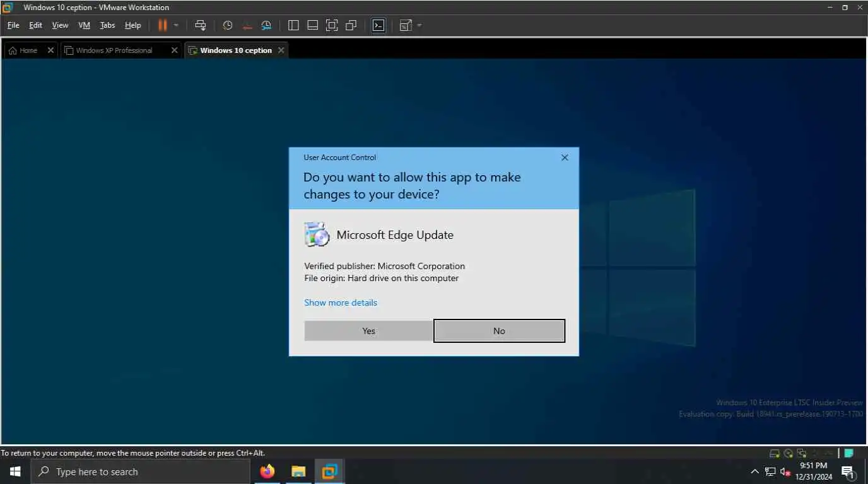Dismiss the User Account Control dialog with X
The height and width of the screenshot is (484, 868).
tap(565, 158)
